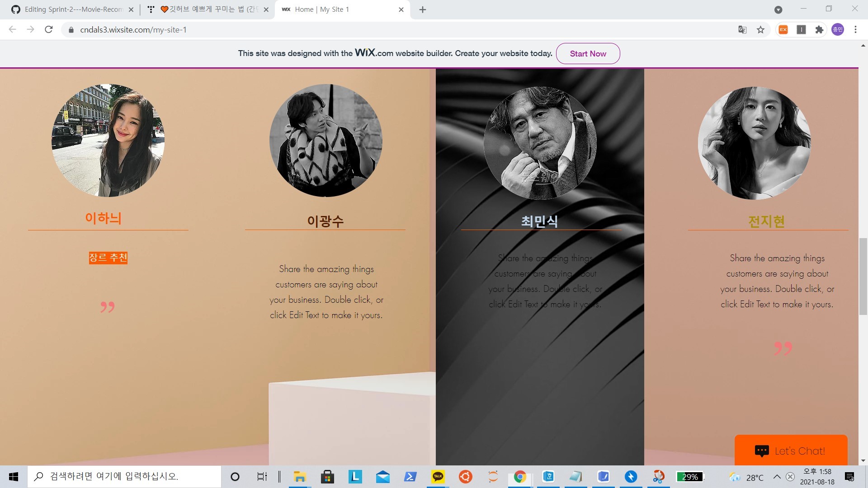Click the EX extension icon
This screenshot has width=868, height=488.
click(783, 29)
